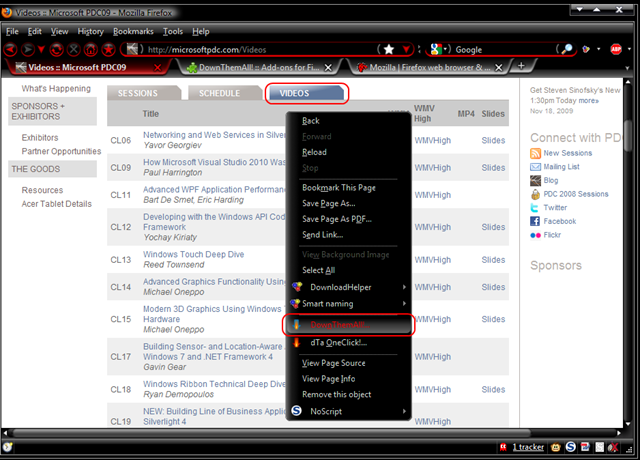This screenshot has height=460, width=640.
Task: Open the Tools menu
Action: click(x=173, y=31)
